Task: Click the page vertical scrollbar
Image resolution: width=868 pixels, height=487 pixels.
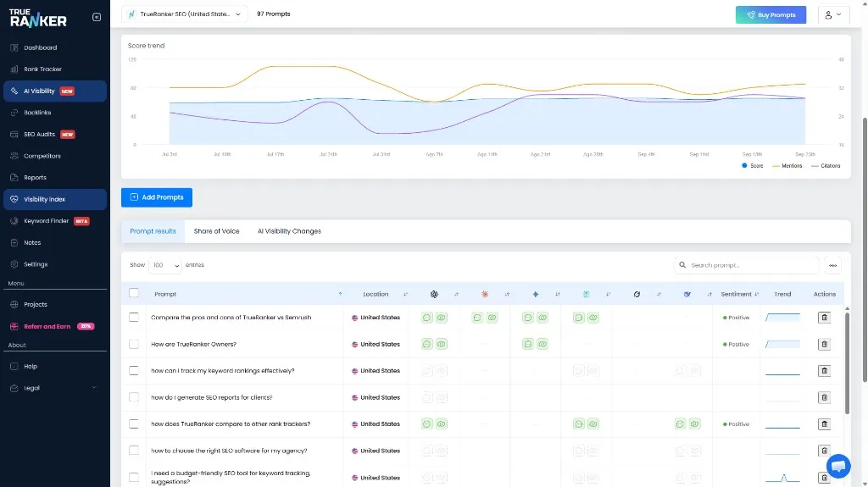Action: (865, 249)
